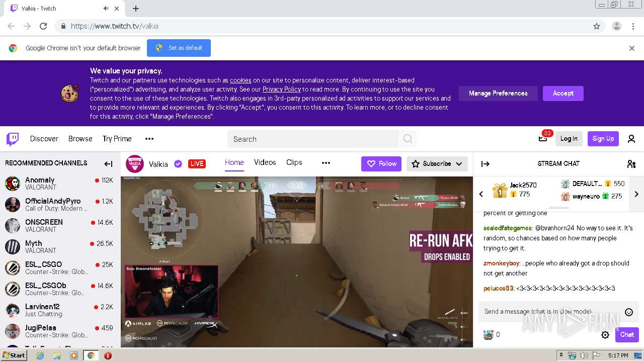Click wayneuro gifter entry
Screen dimensions: 644x362
(x=593, y=197)
